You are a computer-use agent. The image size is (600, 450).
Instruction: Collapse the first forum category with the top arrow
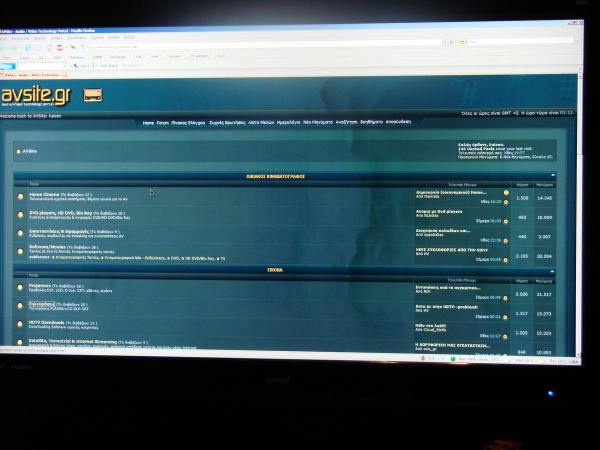click(x=553, y=175)
